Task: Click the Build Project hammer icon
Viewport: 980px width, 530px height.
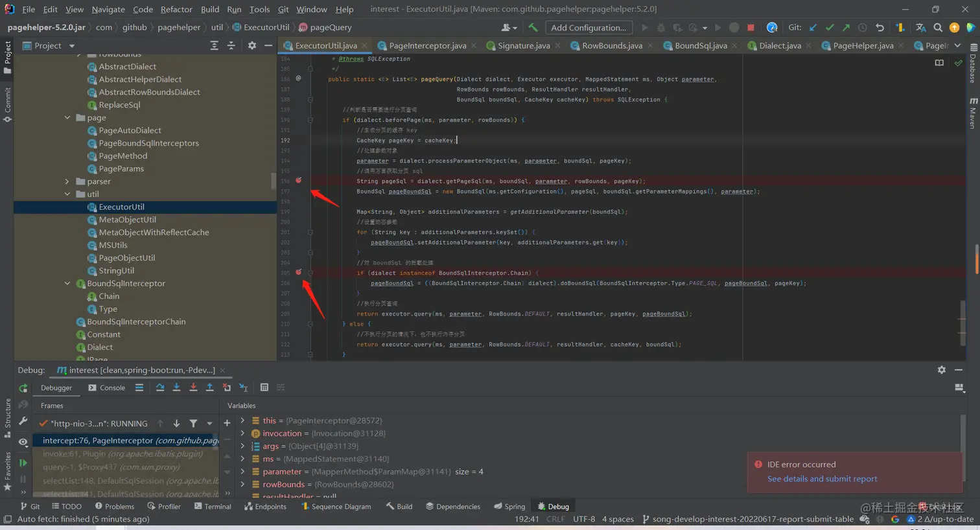Action: pyautogui.click(x=533, y=27)
